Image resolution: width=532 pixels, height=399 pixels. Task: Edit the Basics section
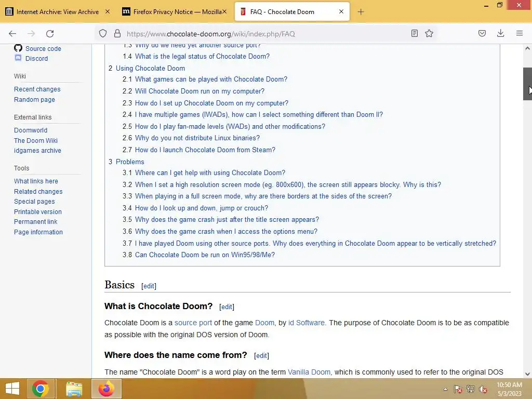coord(149,286)
